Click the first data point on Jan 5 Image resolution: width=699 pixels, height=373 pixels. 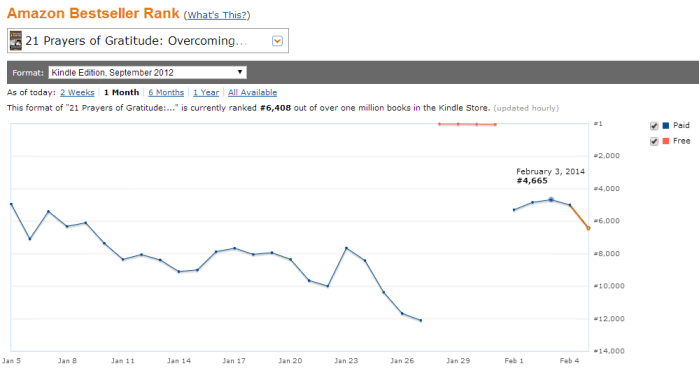point(11,204)
